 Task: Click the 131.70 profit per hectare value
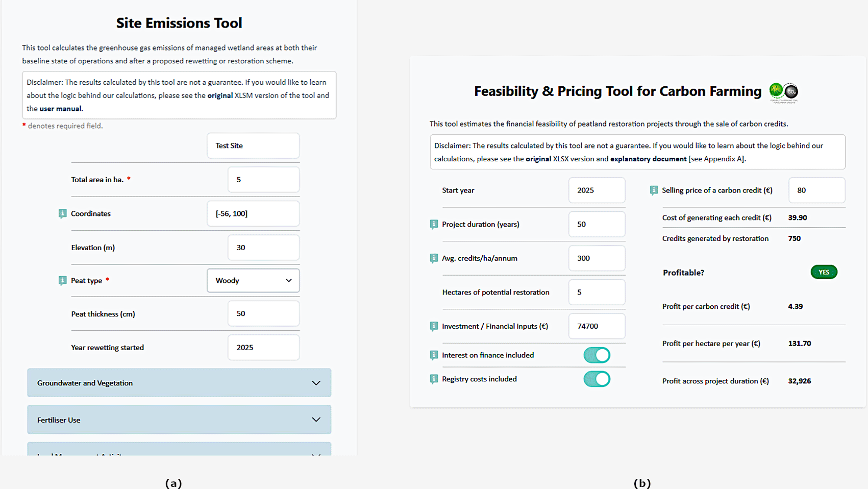pos(800,344)
